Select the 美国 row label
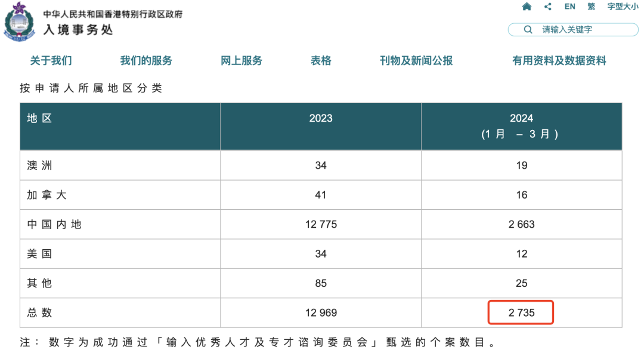This screenshot has width=644, height=353. 39,254
